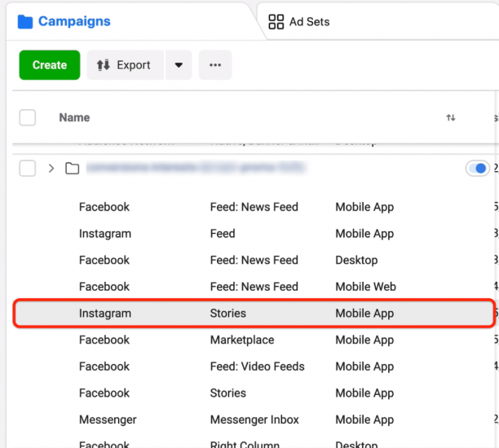Click the Ad Sets grid icon

pos(276,22)
